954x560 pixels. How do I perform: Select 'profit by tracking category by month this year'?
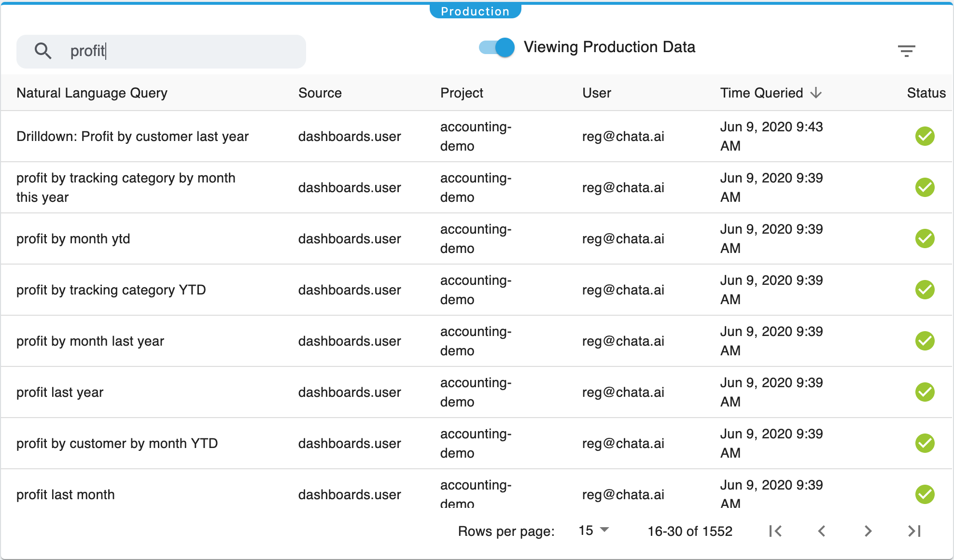(x=126, y=187)
